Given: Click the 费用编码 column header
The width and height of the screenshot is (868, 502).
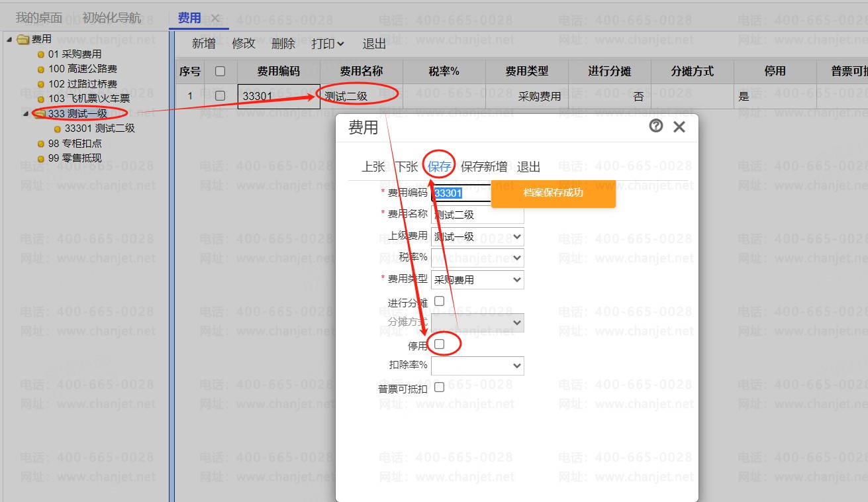Looking at the screenshot, I should tap(279, 72).
